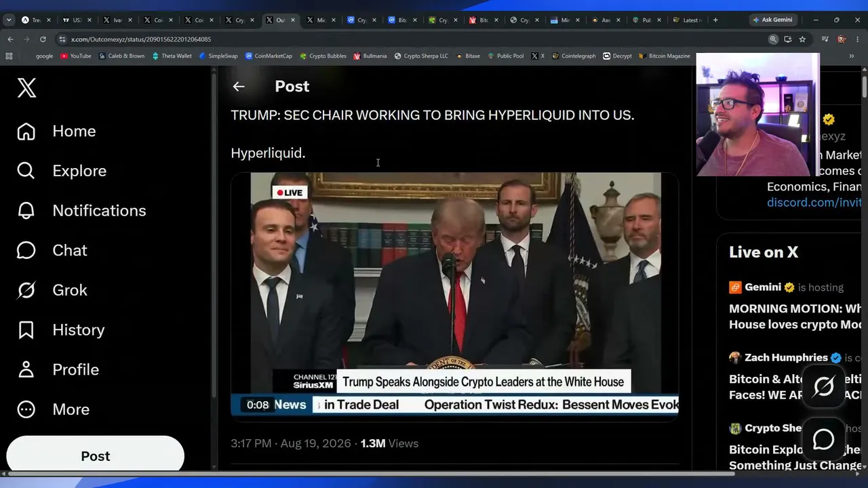Open Chat in the X sidebar
The width and height of the screenshot is (868, 488).
tap(52, 250)
